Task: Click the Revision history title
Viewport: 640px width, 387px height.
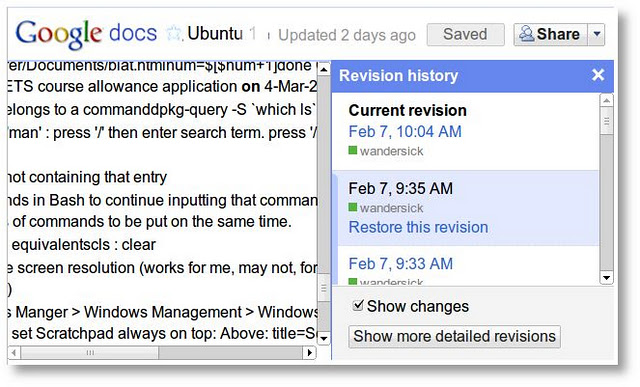Action: (398, 76)
